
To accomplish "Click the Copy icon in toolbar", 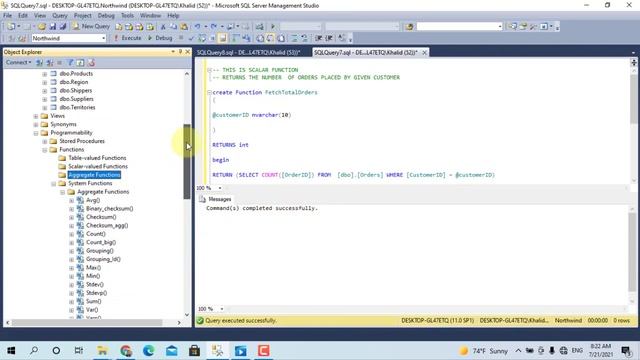I will [173, 27].
